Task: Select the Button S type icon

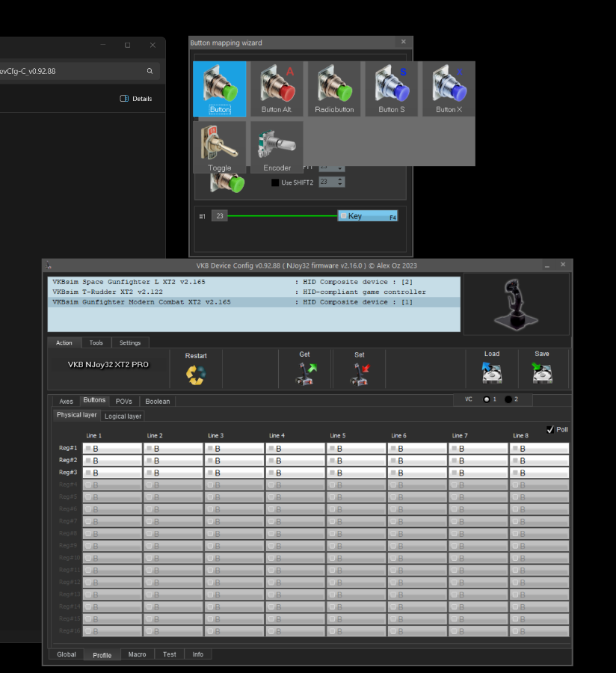Action: point(391,89)
